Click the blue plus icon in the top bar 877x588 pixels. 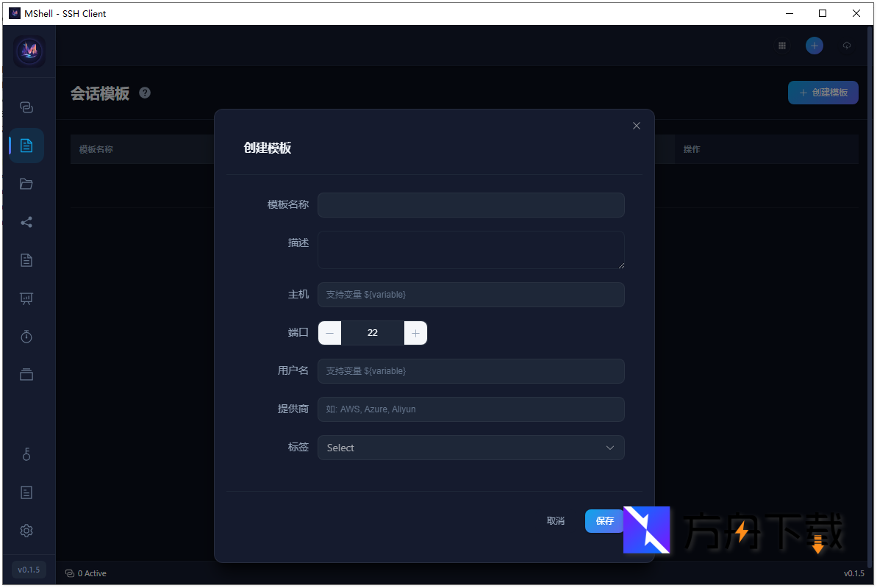[x=815, y=46]
